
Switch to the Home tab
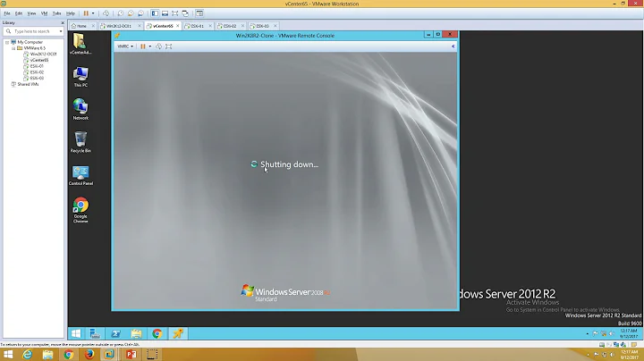click(x=80, y=26)
